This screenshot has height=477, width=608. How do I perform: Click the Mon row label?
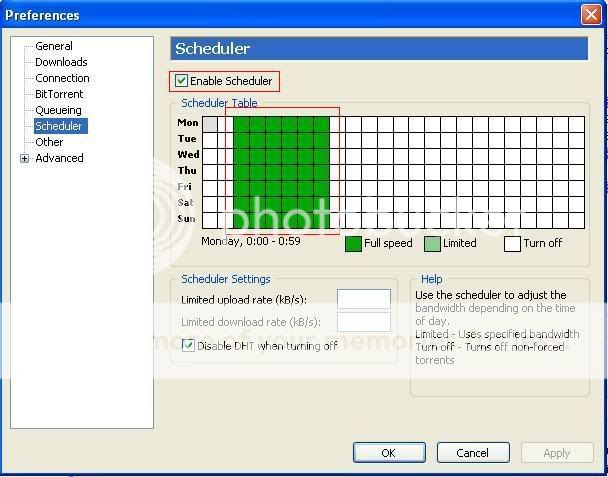(x=188, y=123)
